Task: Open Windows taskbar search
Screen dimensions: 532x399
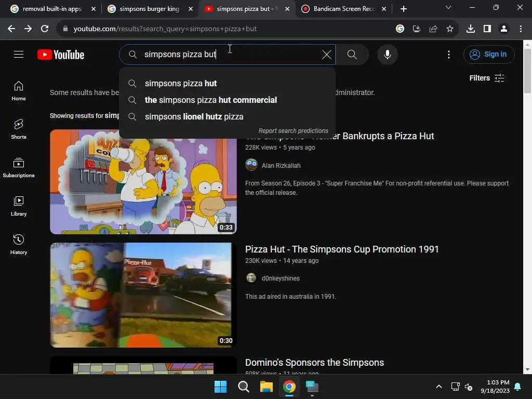Action: (x=243, y=387)
